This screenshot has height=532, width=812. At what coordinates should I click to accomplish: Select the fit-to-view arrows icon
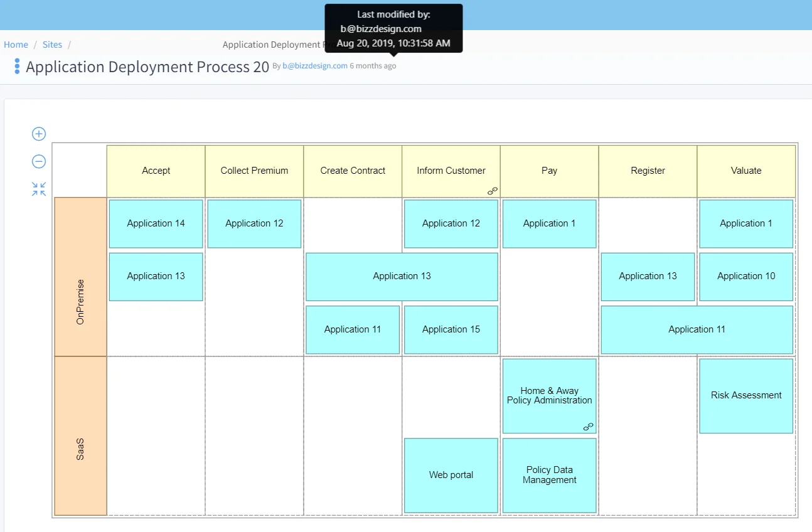click(x=38, y=188)
